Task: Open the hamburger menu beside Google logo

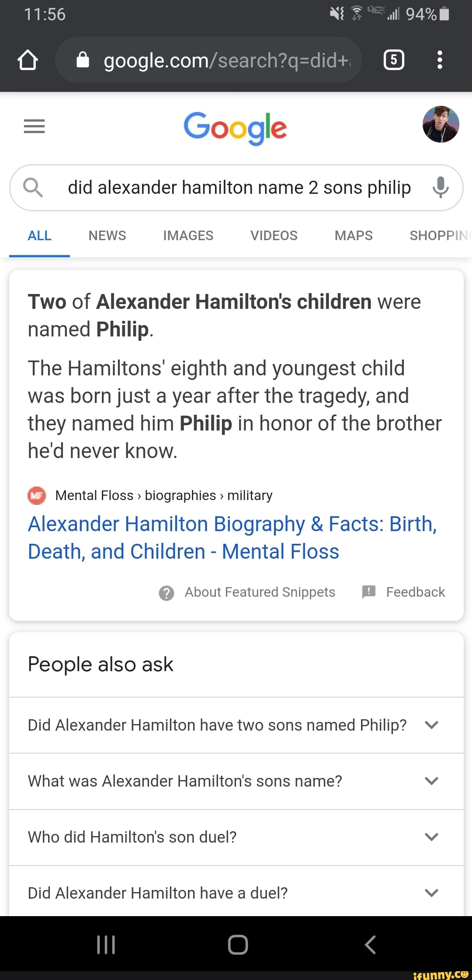Action: point(34,126)
